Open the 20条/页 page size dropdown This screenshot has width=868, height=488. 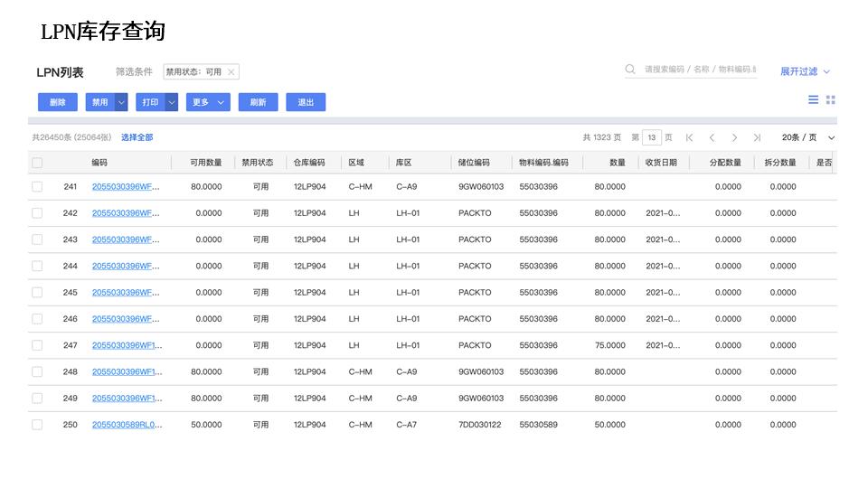point(807,137)
